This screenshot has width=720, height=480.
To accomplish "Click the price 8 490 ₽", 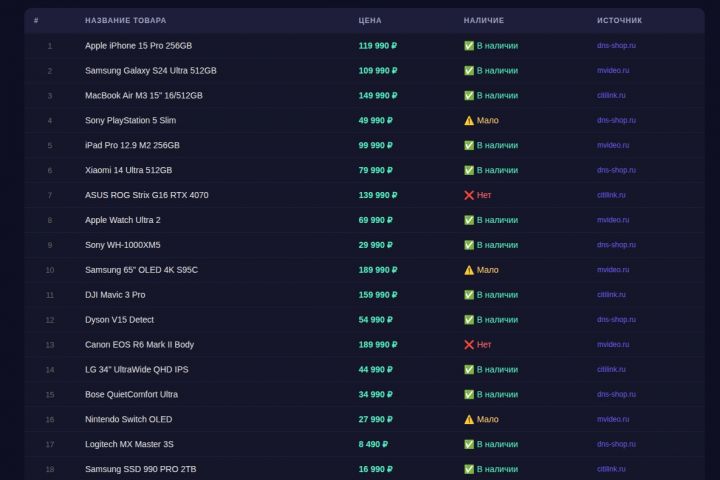I will [x=373, y=444].
